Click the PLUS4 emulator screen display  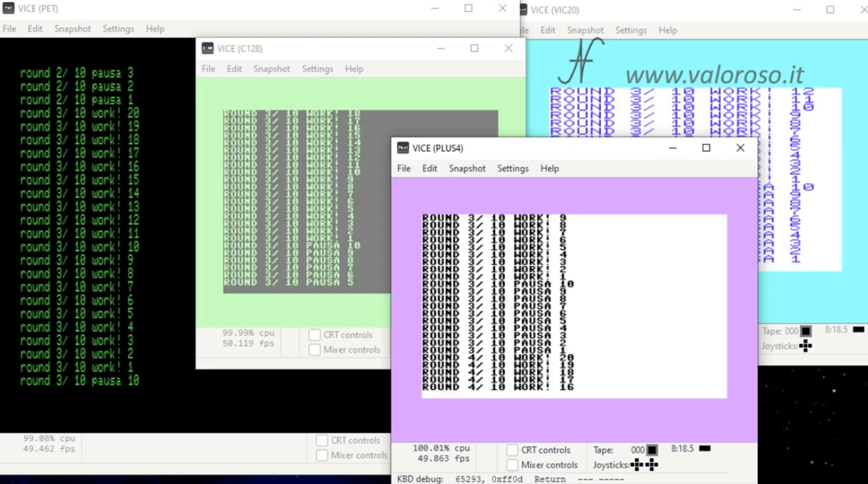coord(574,306)
